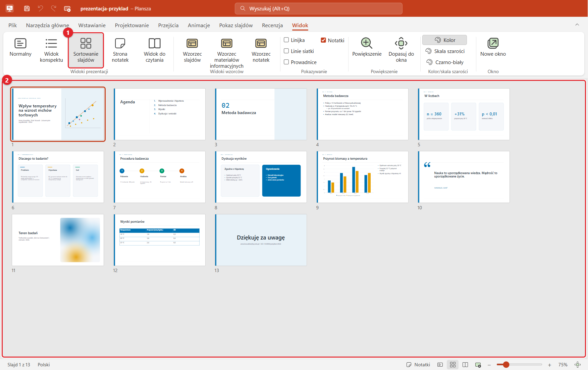Switch to Animacje tab
The image size is (588, 370).
click(199, 25)
